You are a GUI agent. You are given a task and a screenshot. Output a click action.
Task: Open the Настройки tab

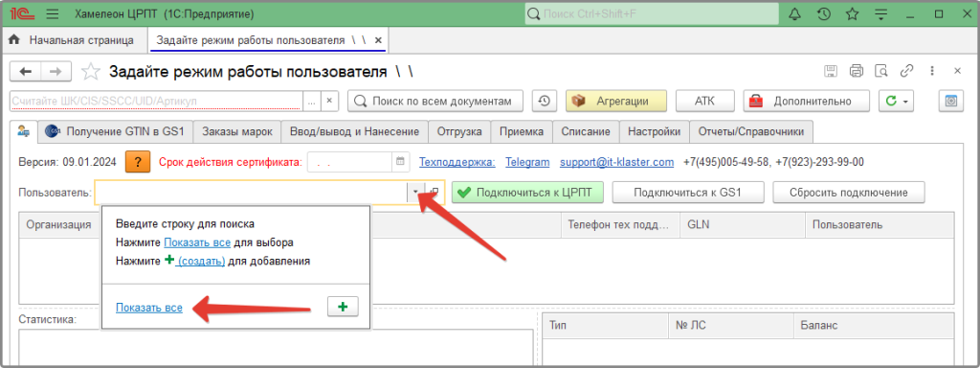[655, 132]
